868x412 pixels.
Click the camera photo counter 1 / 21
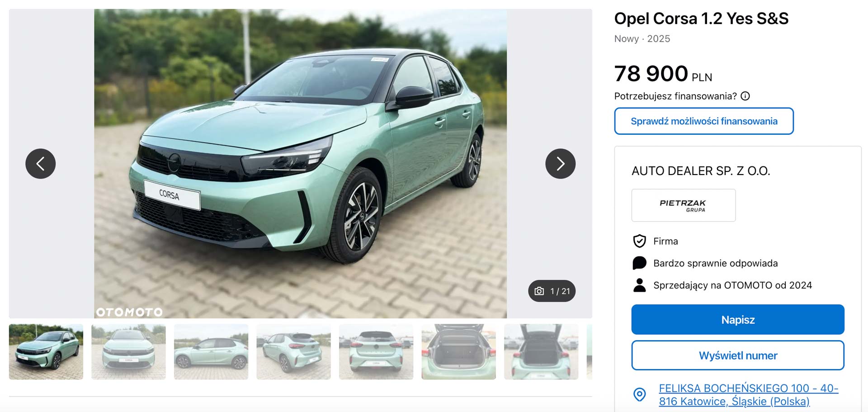point(552,291)
